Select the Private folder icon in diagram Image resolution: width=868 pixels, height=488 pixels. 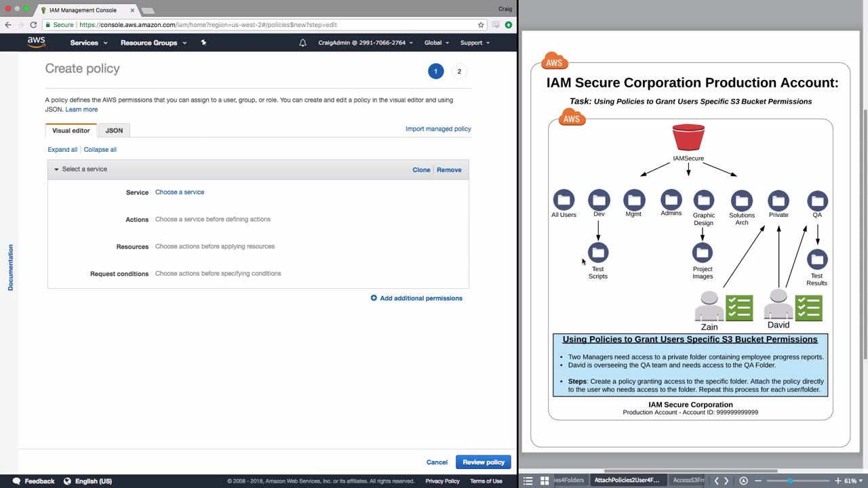pyautogui.click(x=778, y=201)
